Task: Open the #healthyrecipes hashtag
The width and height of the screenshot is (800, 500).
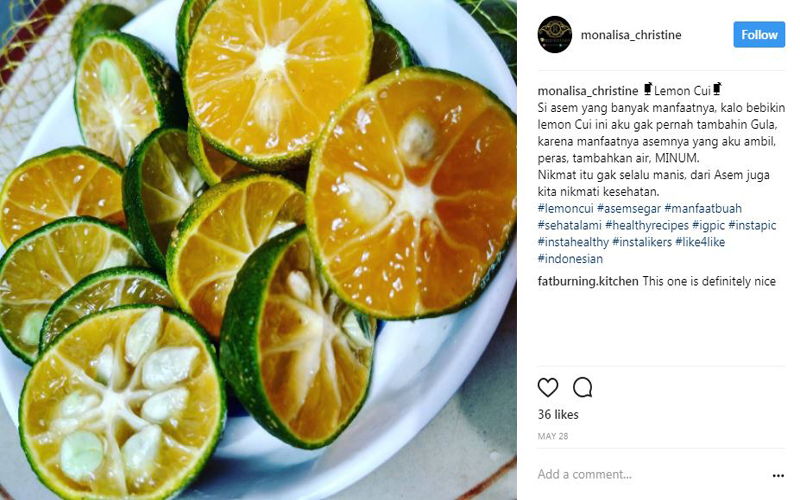Action: click(647, 225)
